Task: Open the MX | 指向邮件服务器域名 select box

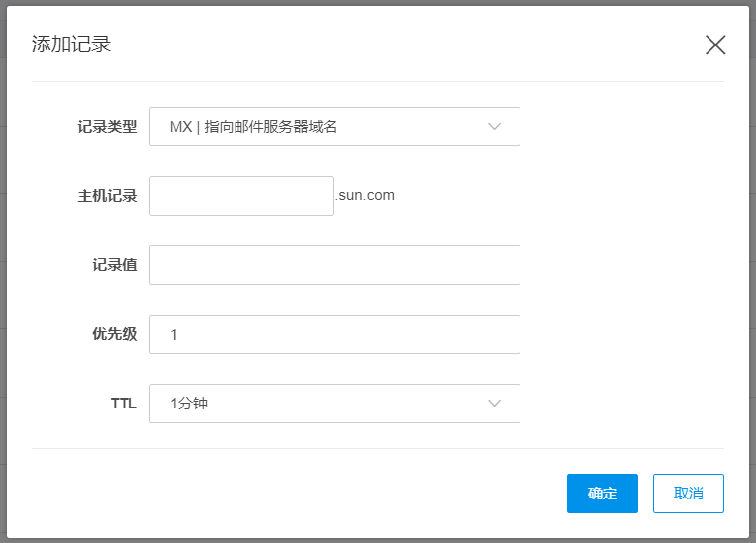Action: coord(317,127)
